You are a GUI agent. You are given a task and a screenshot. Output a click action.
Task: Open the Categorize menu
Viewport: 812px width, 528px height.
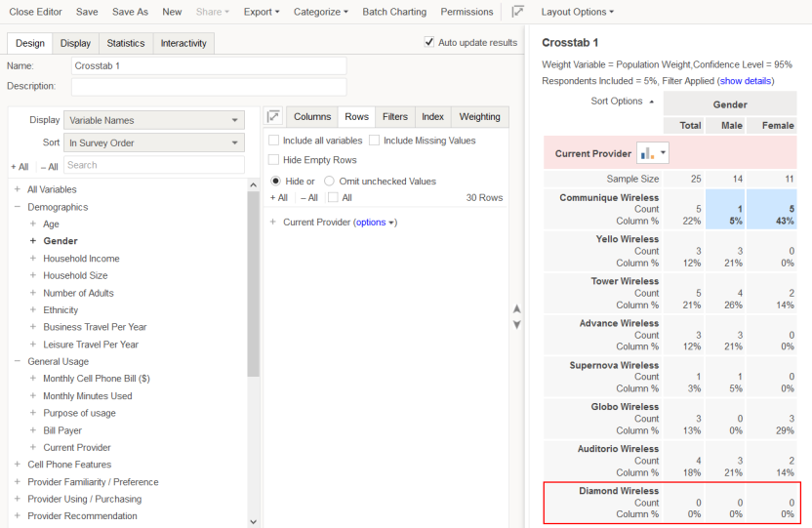320,12
